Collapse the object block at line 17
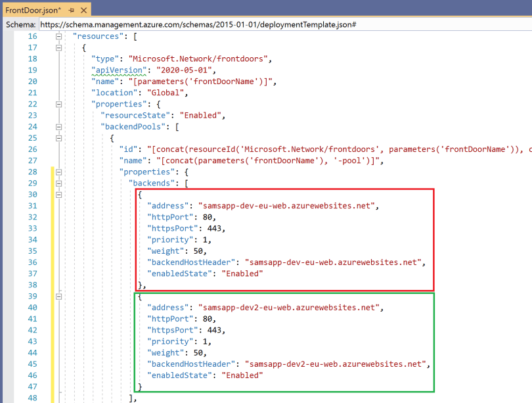Viewport: 532px width, 403px height. click(x=58, y=47)
